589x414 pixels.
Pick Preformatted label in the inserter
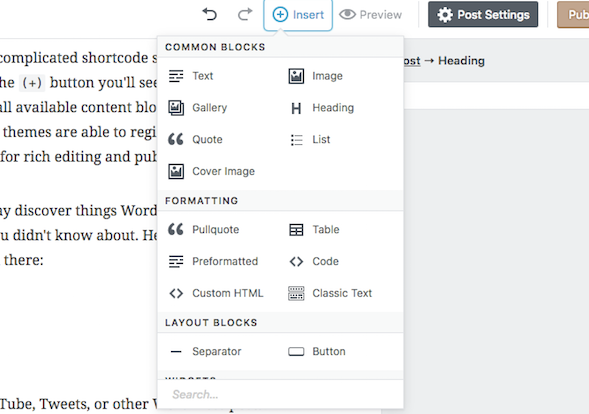coord(225,261)
